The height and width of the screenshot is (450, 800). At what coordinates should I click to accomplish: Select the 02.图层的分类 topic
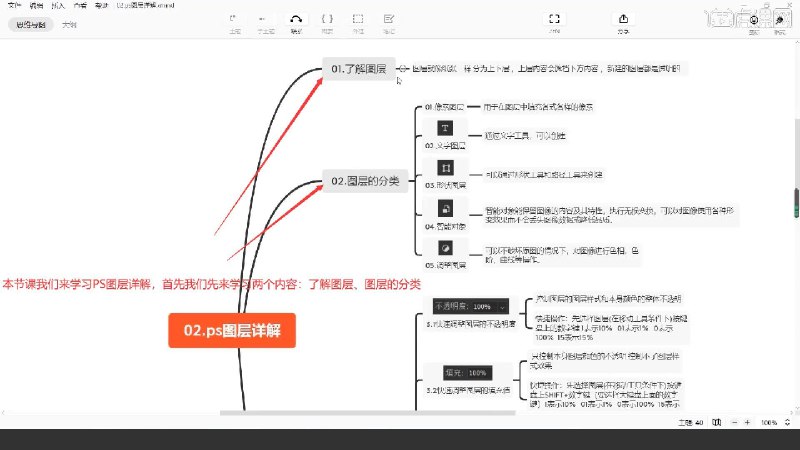pos(365,181)
